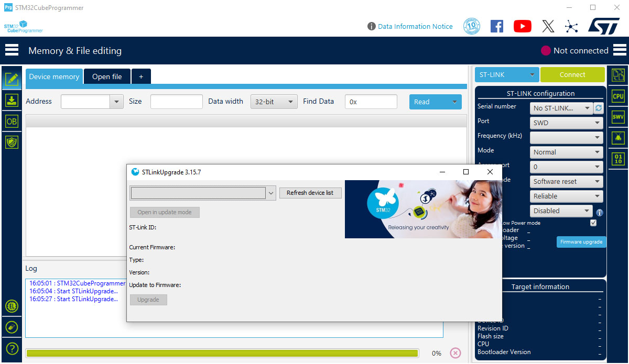Viewport: 629px width, 364px height.
Task: Click the ST logo
Action: (604, 26)
